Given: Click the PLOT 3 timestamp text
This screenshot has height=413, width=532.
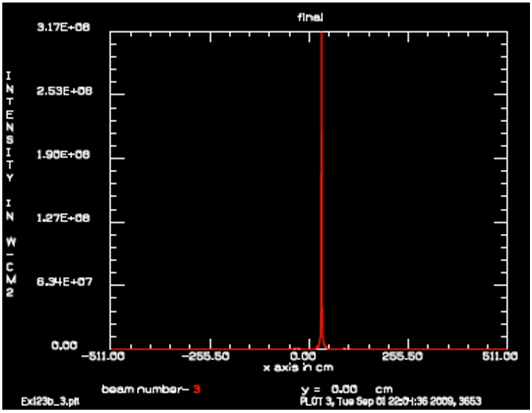Looking at the screenshot, I should point(391,401).
